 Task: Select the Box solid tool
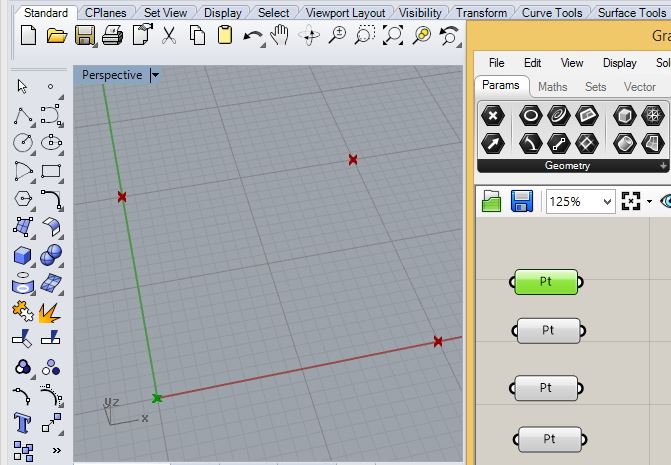22,255
